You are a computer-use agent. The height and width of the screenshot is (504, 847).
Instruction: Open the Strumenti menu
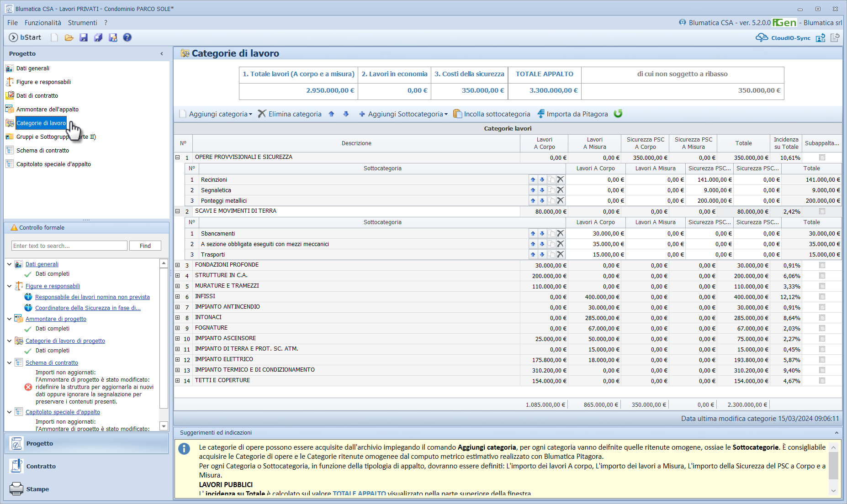(x=82, y=22)
